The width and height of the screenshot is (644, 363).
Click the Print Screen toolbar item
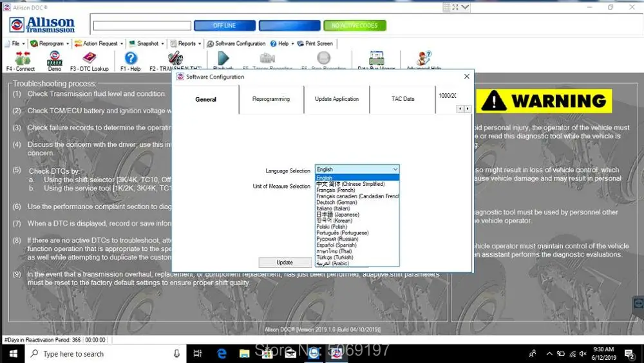pyautogui.click(x=315, y=43)
